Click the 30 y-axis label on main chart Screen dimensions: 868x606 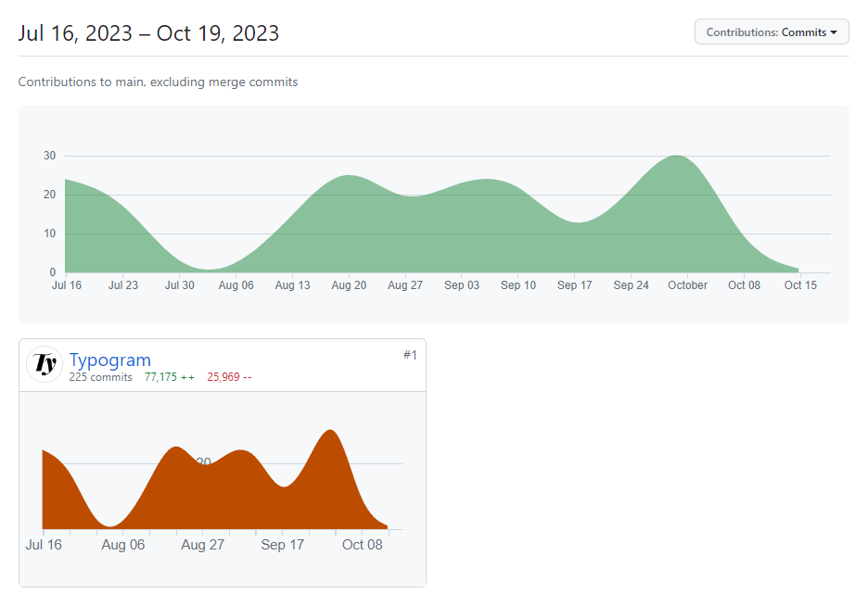50,156
